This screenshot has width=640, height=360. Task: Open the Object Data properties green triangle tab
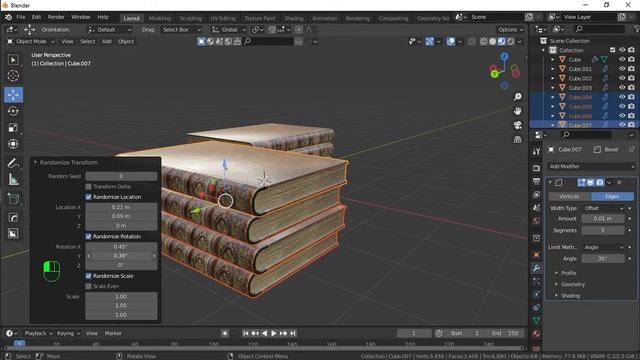536,321
